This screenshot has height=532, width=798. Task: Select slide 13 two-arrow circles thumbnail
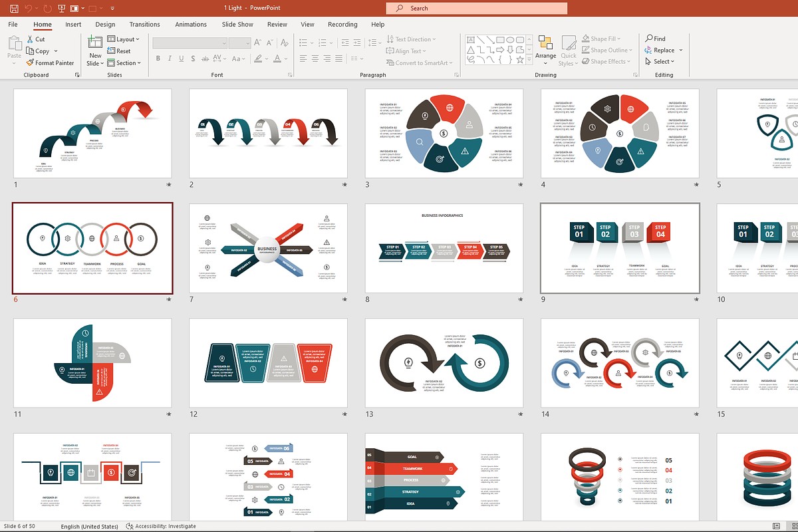(444, 363)
